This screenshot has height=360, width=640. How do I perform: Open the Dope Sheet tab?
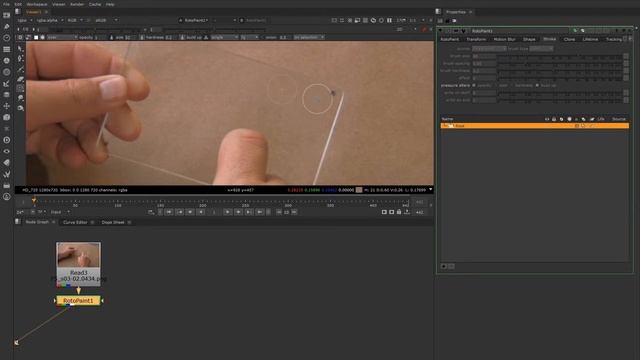coord(113,222)
